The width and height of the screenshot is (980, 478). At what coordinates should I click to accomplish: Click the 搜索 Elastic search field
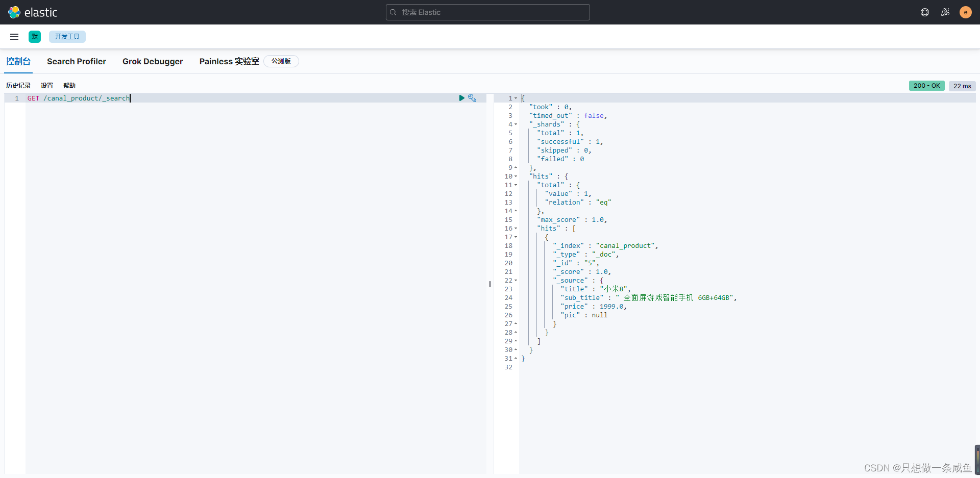tap(488, 12)
